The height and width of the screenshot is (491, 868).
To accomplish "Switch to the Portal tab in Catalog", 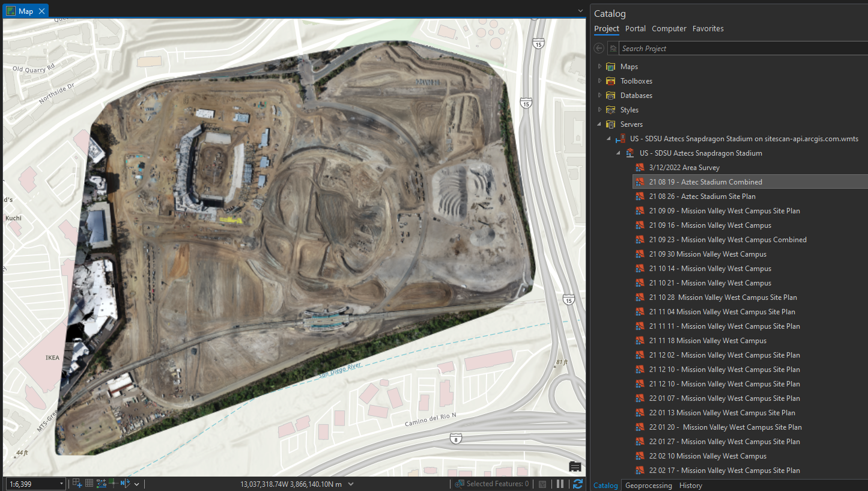I will point(635,28).
